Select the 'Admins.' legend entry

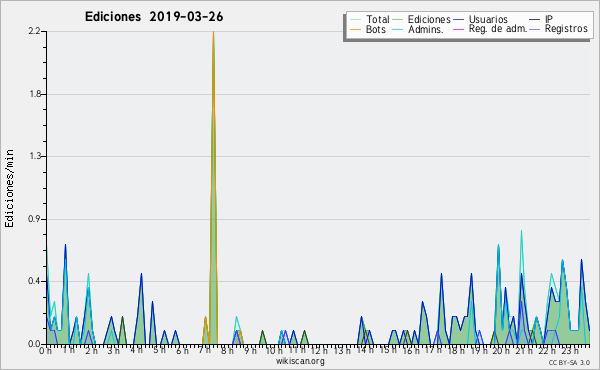[426, 29]
